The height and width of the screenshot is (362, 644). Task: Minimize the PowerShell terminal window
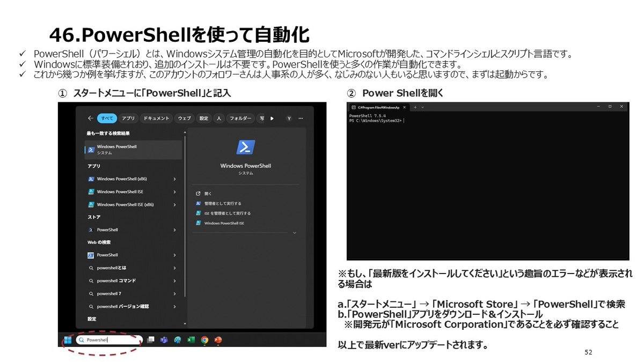point(598,107)
